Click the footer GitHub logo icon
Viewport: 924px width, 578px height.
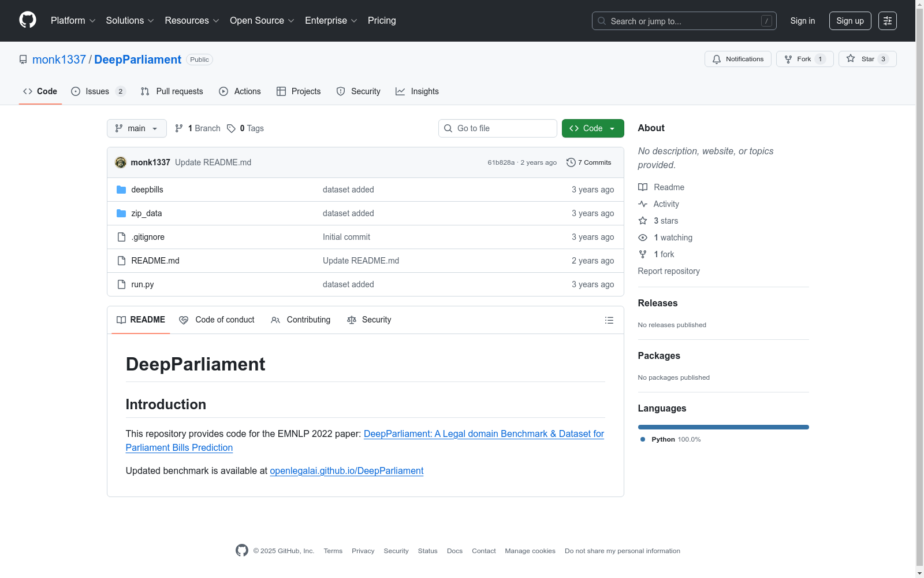pos(242,550)
